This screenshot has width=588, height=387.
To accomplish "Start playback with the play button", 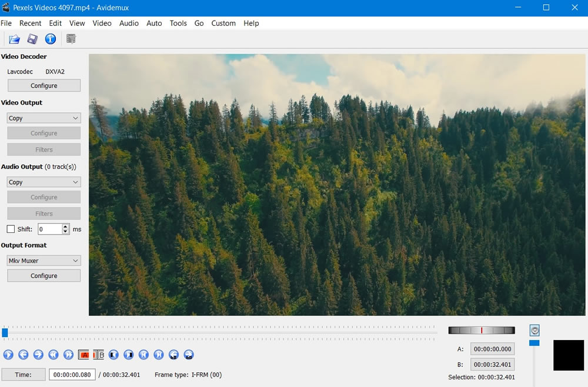I will (x=8, y=355).
